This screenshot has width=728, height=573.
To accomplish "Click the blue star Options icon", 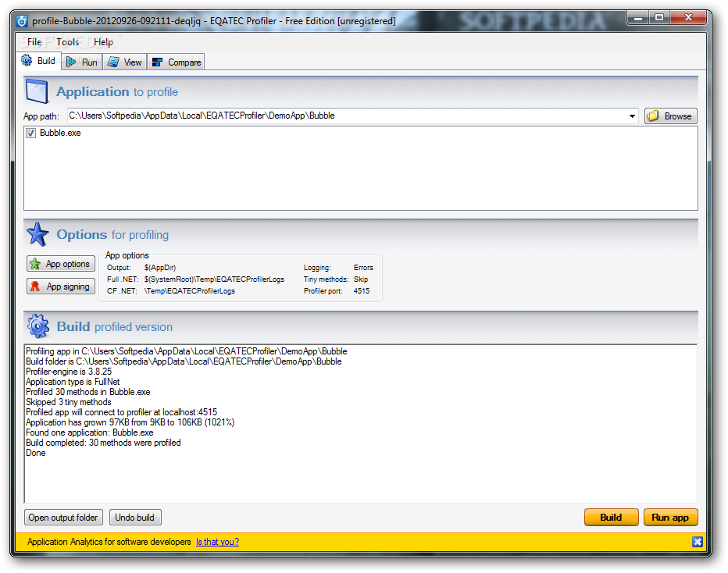I will pos(37,234).
